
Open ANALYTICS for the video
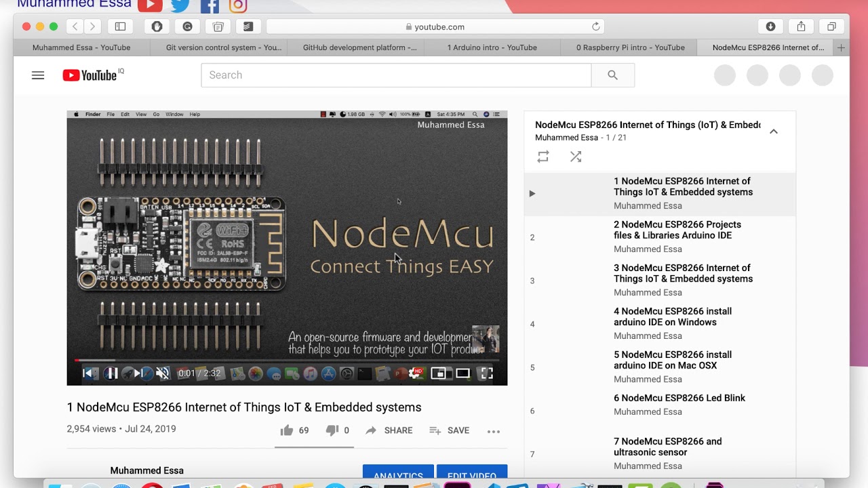(398, 472)
